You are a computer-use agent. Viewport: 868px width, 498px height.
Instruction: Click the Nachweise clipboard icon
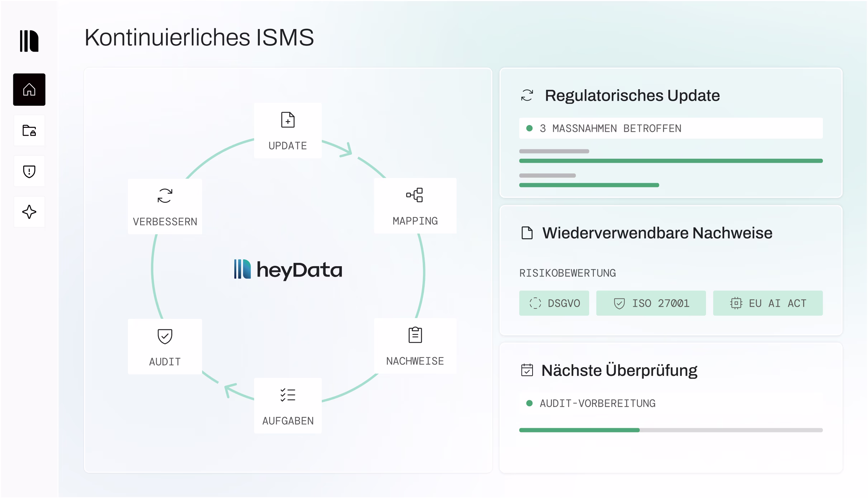[415, 335]
